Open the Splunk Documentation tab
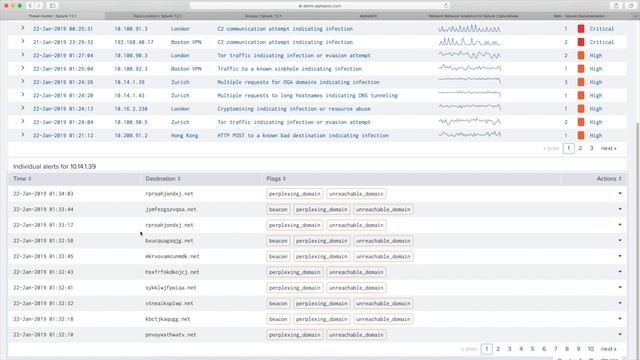Image resolution: width=640 pixels, height=360 pixels. pos(579,16)
